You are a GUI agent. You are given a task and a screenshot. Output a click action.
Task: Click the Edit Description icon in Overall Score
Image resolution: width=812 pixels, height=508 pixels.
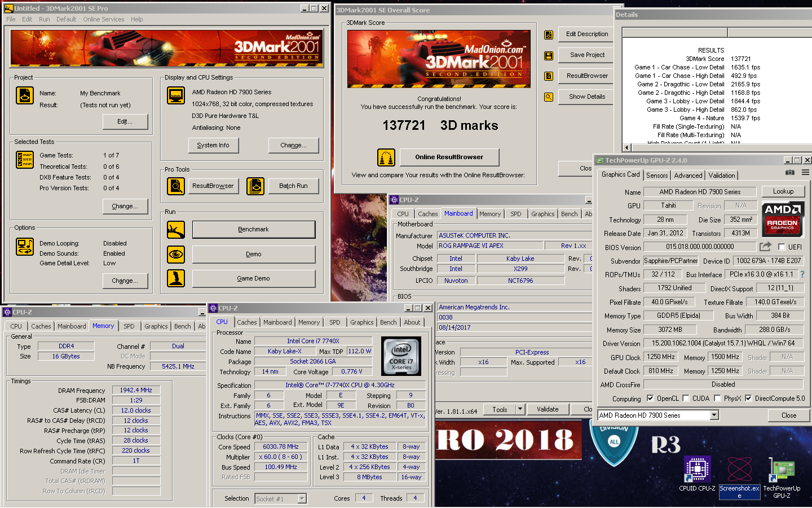click(548, 35)
